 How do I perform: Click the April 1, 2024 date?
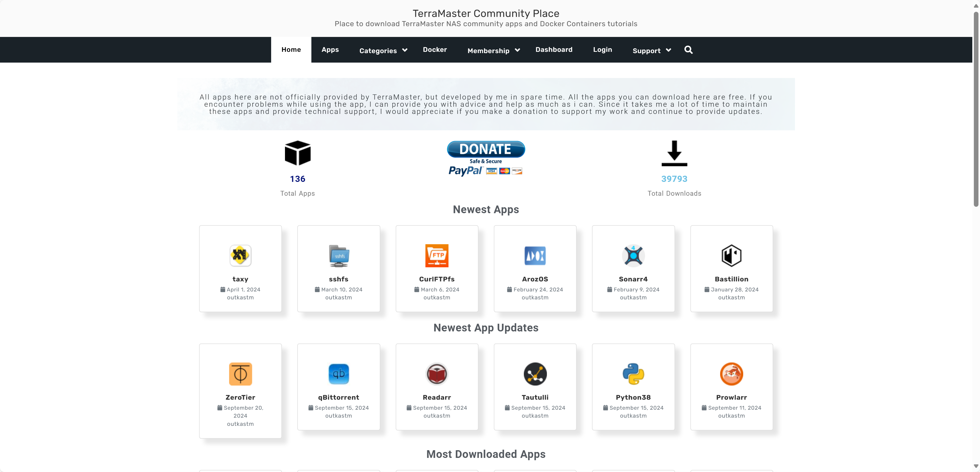coord(243,290)
